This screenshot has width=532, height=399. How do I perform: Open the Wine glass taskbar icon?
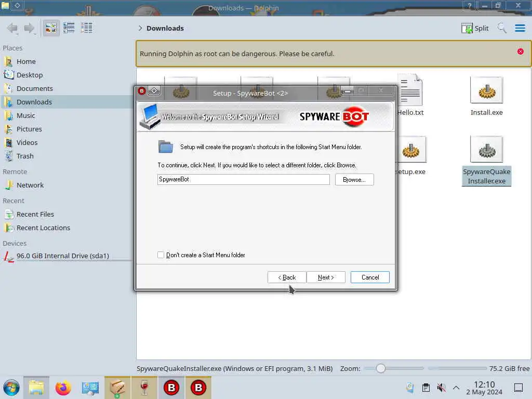click(x=144, y=388)
